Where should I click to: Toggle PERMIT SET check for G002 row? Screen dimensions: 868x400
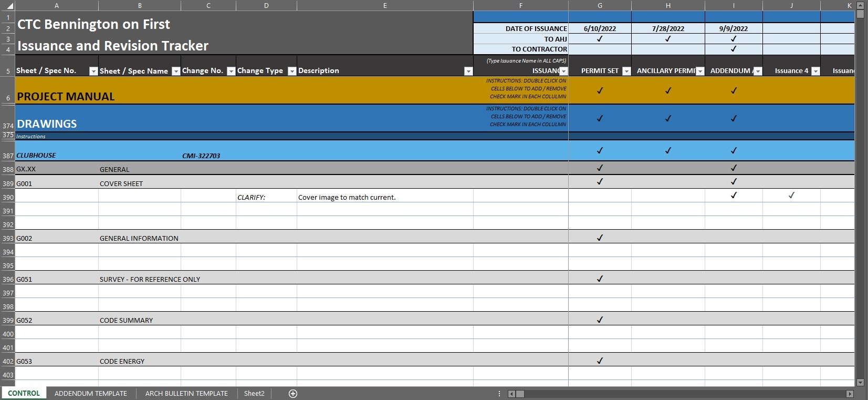point(600,238)
